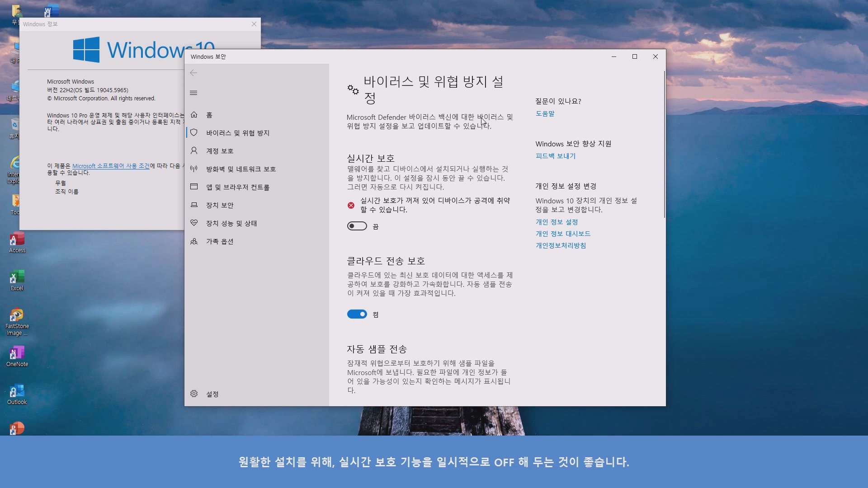
Task: Open the OneNote desktop icon
Action: pos(17,357)
